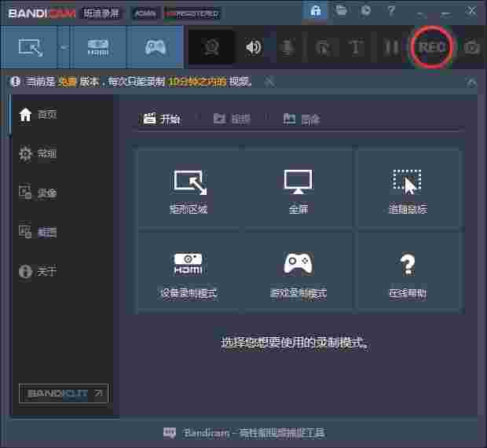Start recording with the REC button
The width and height of the screenshot is (487, 448).
click(432, 47)
